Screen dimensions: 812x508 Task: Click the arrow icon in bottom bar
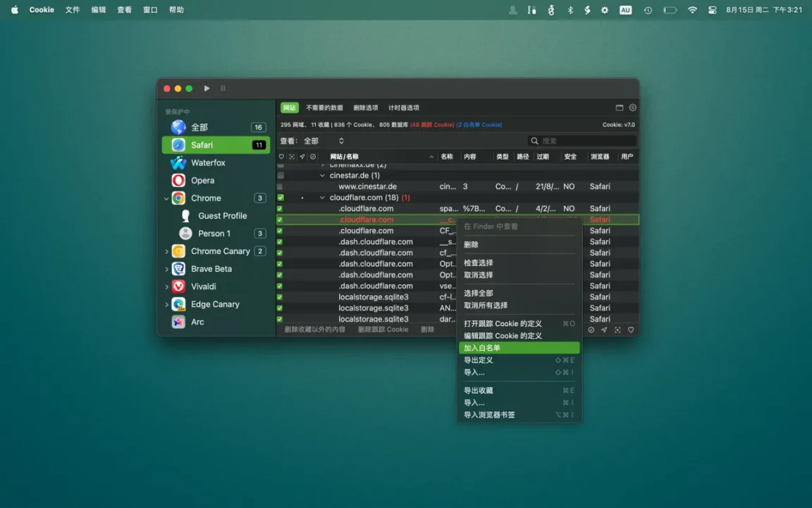pyautogui.click(x=604, y=329)
